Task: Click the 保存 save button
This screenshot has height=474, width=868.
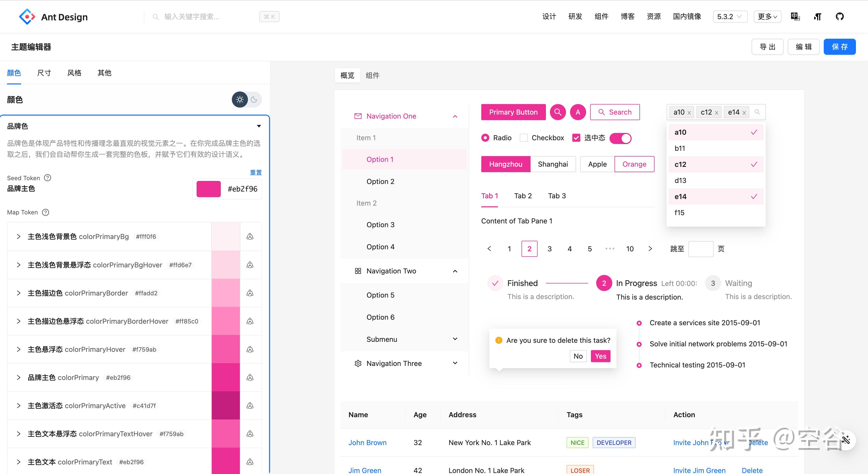Action: 839,47
